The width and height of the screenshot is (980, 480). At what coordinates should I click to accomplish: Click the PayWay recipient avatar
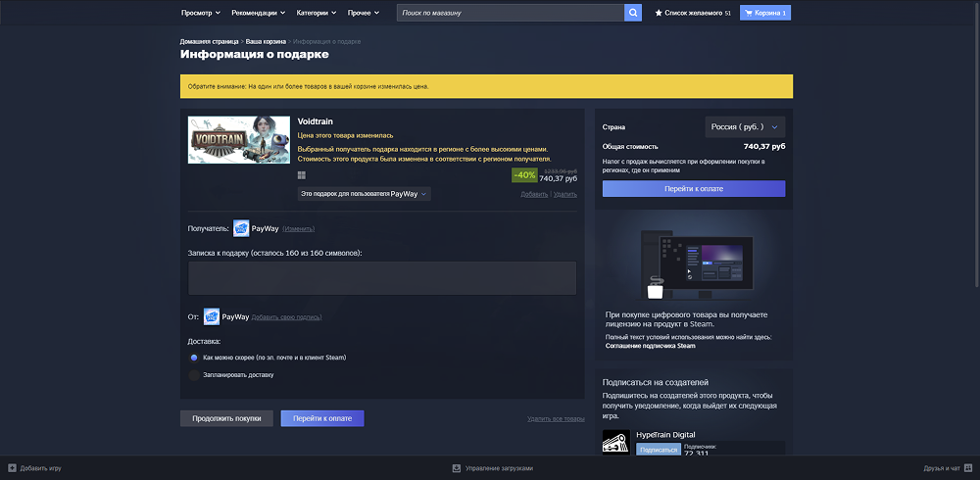tap(241, 228)
